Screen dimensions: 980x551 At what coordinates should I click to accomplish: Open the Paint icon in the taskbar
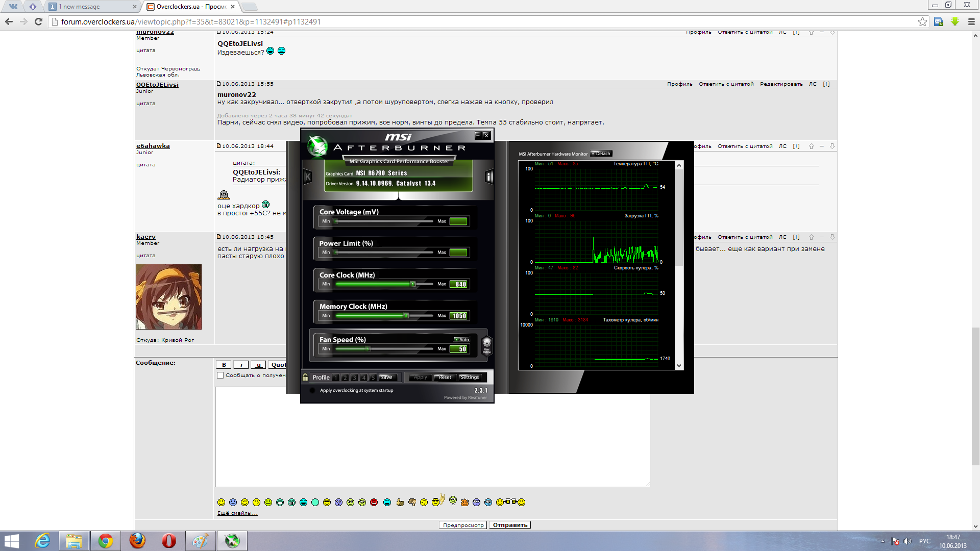pyautogui.click(x=201, y=541)
